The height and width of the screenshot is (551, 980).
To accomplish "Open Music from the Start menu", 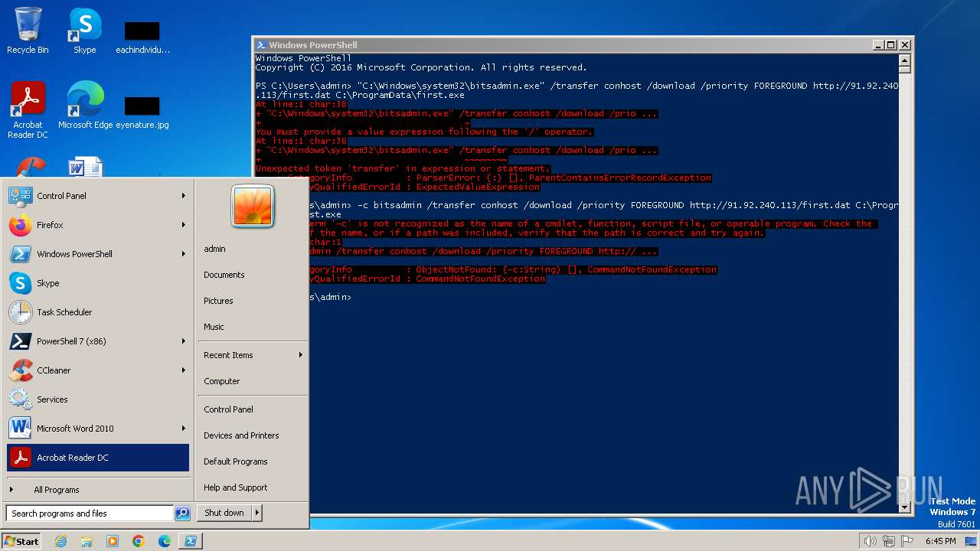I will click(214, 327).
